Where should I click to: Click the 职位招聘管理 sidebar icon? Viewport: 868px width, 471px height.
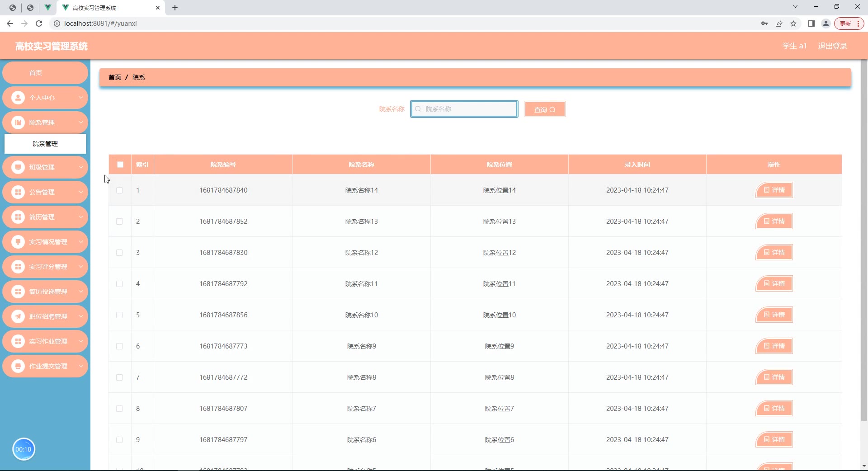tap(18, 316)
